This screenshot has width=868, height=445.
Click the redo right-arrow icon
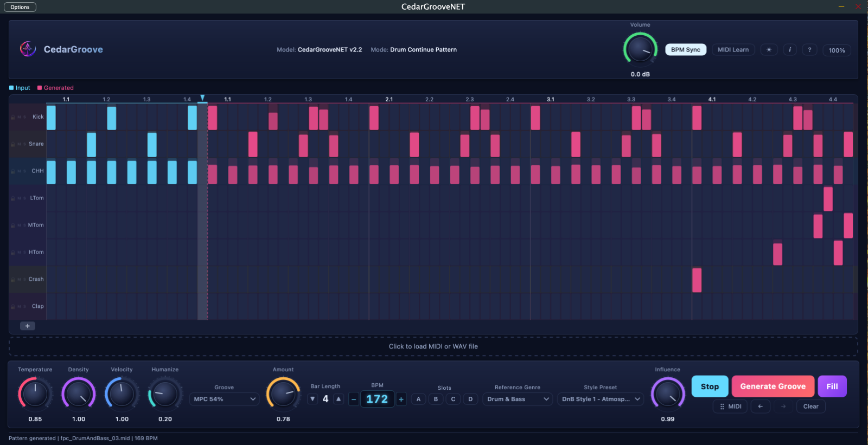(783, 407)
